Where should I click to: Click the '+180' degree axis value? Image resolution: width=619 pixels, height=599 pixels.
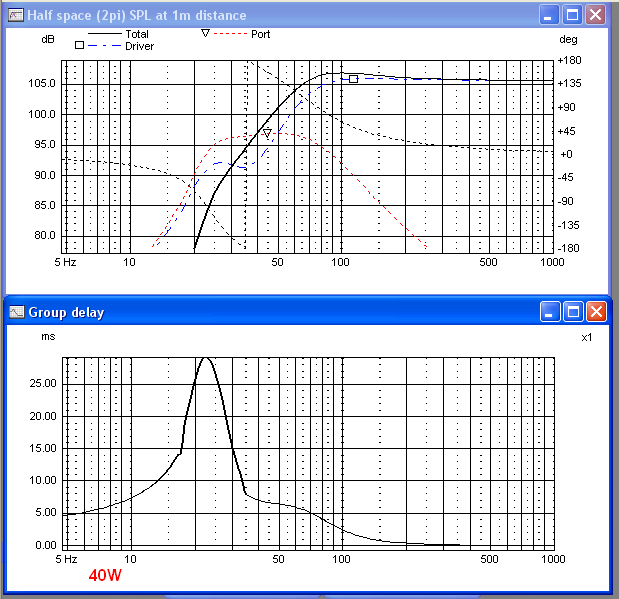click(569, 60)
